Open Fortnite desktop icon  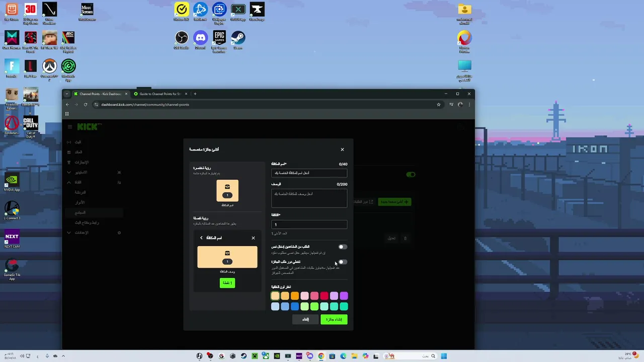tap(12, 68)
